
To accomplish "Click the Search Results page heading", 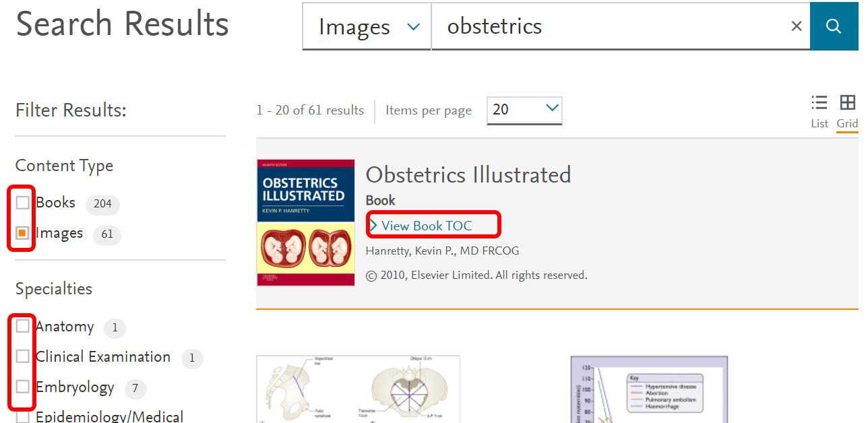I will 123,24.
